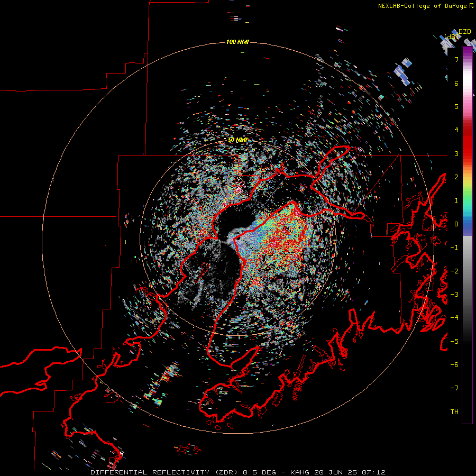Click the 4 value on the color scale
The height and width of the screenshot is (476, 476).
[456, 130]
